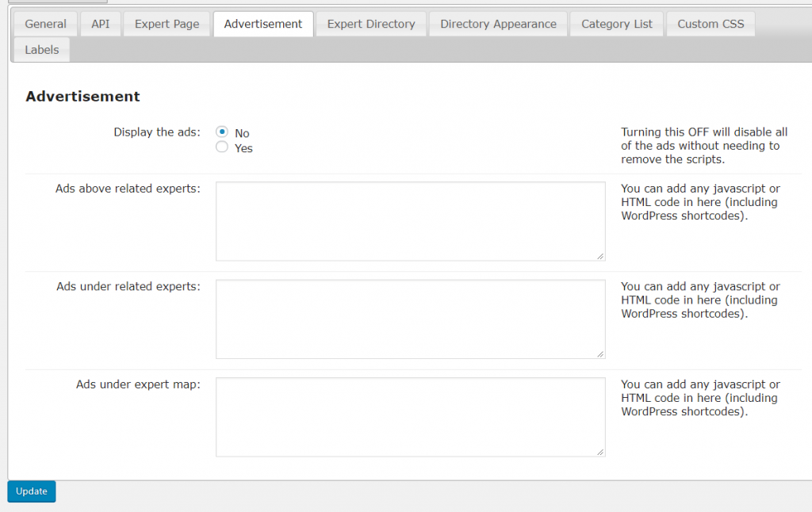Screen dimensions: 812x512
Task: Select 'No' for Display the ads
Action: (x=222, y=132)
